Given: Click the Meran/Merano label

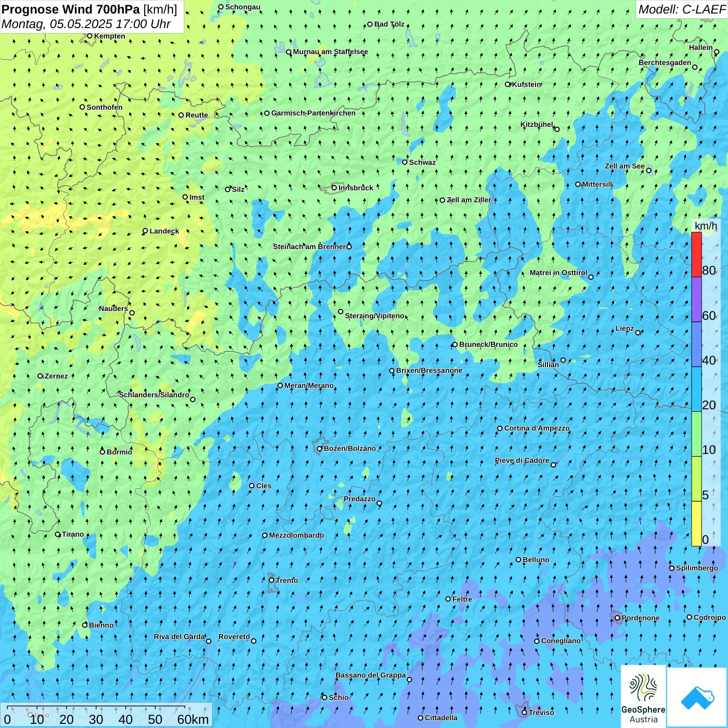Looking at the screenshot, I should [x=309, y=385].
